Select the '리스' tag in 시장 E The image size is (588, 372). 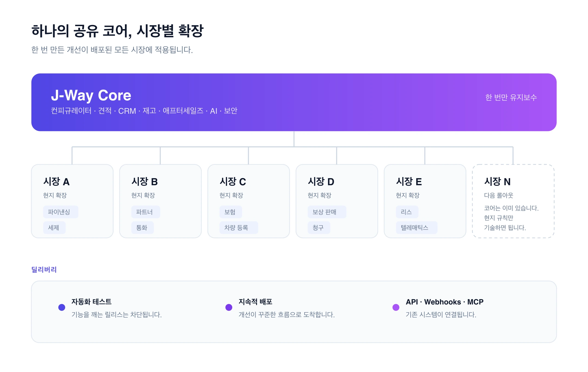pyautogui.click(x=407, y=212)
